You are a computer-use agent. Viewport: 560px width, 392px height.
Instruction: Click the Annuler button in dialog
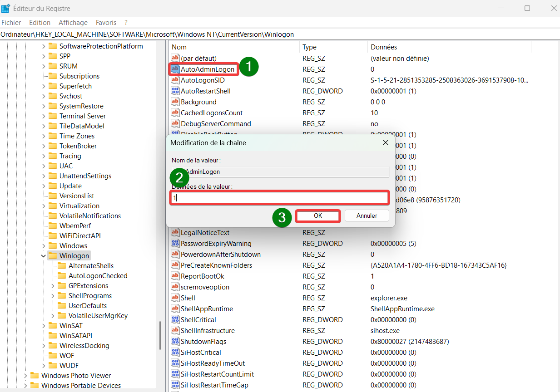(367, 216)
